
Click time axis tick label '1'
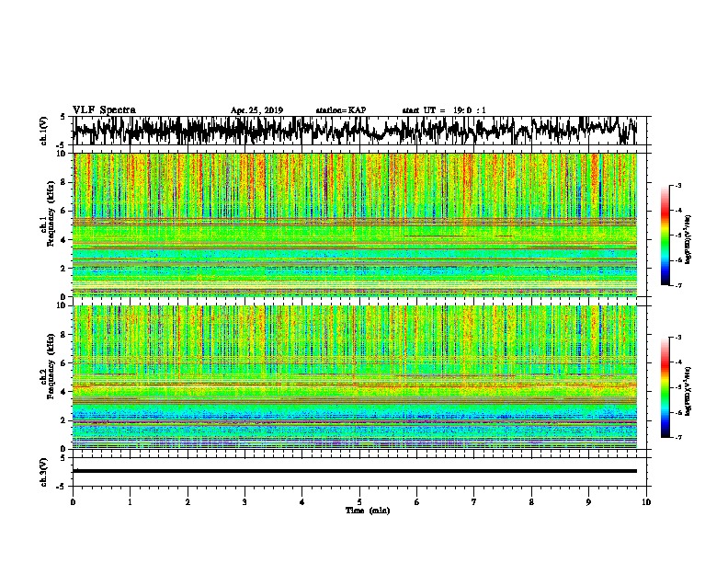[130, 502]
